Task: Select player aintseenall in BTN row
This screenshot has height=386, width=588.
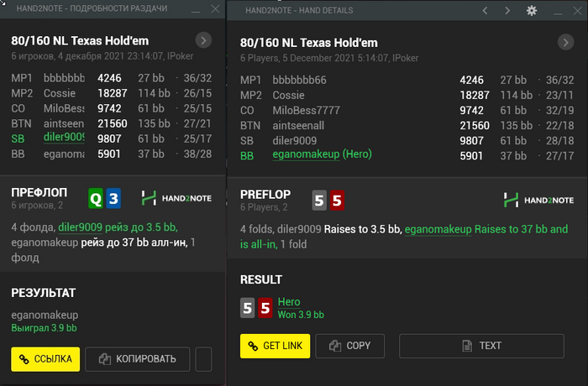Action: tap(298, 126)
